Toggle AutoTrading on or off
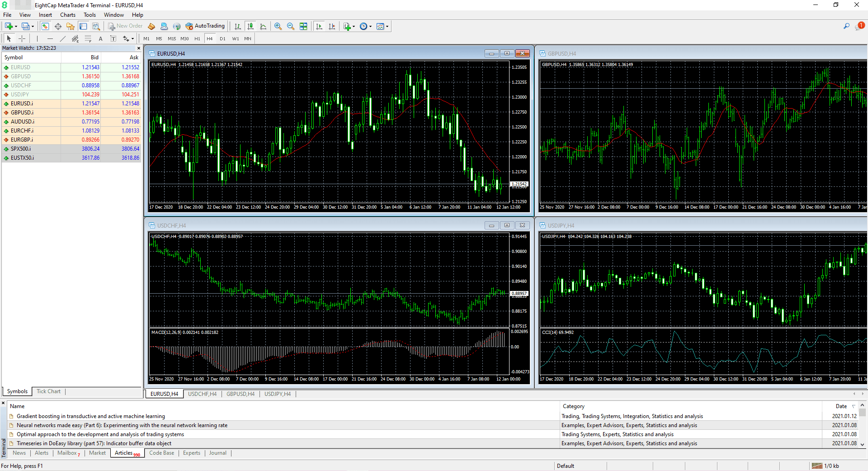Viewport: 868px width, 471px height. 205,26
